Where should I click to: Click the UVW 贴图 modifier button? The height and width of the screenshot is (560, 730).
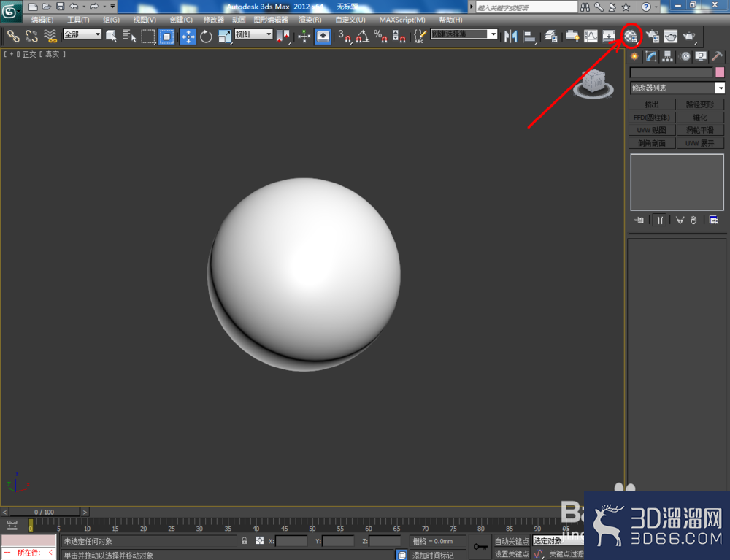(652, 130)
